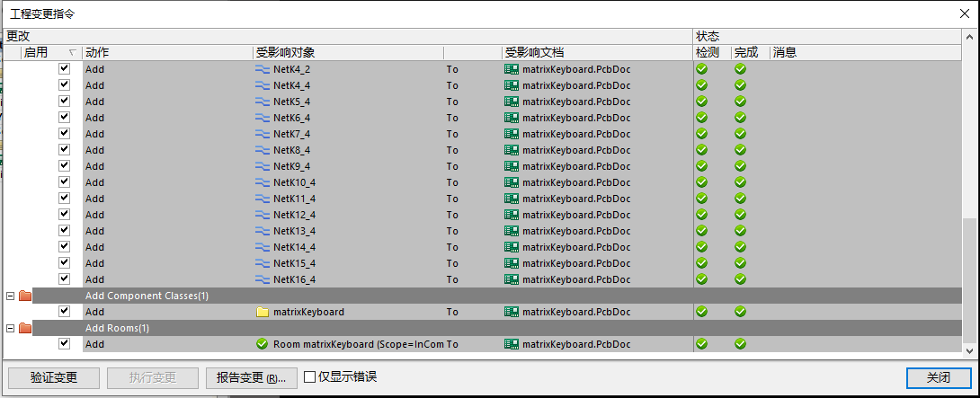
Task: Uncheck the enable checkbox for NetK6_4
Action: pos(64,118)
